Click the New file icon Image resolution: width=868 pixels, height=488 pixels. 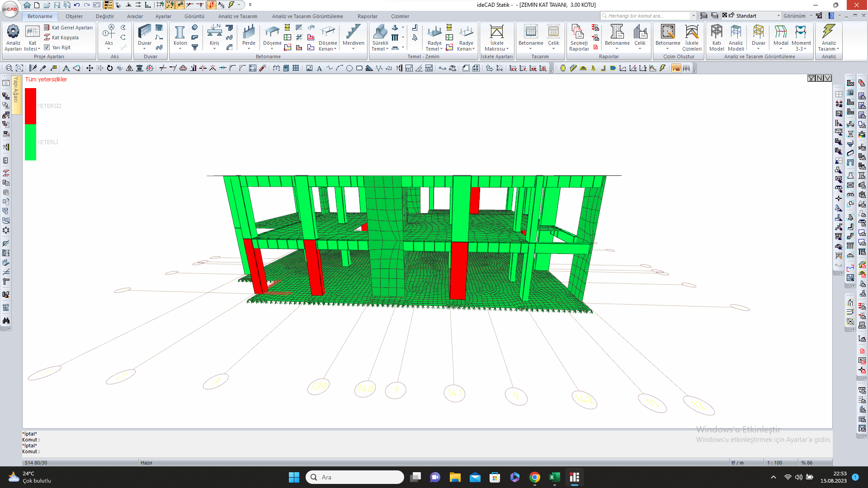click(37, 5)
